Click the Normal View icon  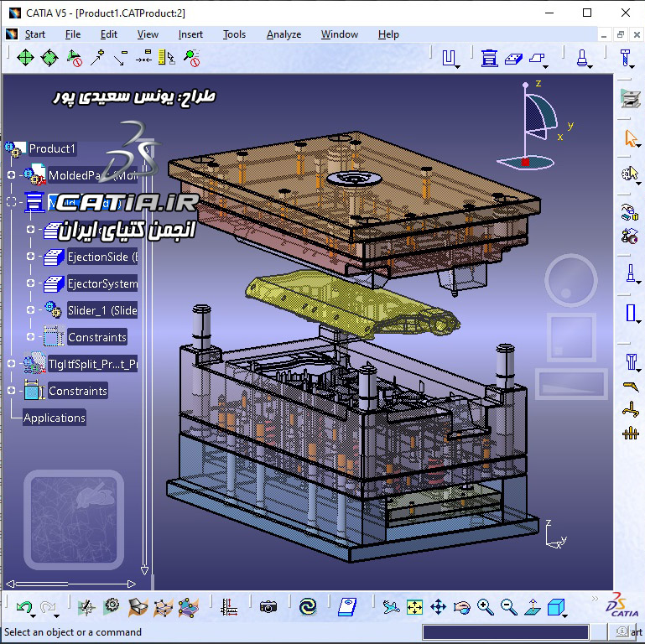click(x=533, y=607)
